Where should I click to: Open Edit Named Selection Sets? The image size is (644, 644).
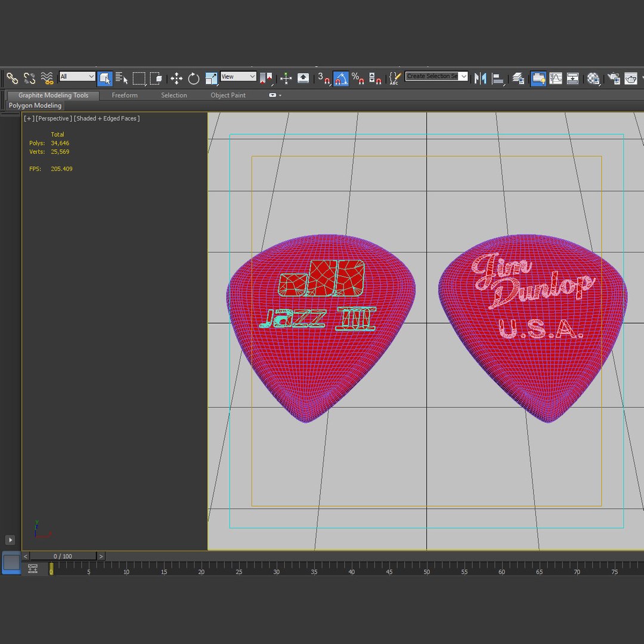click(395, 78)
